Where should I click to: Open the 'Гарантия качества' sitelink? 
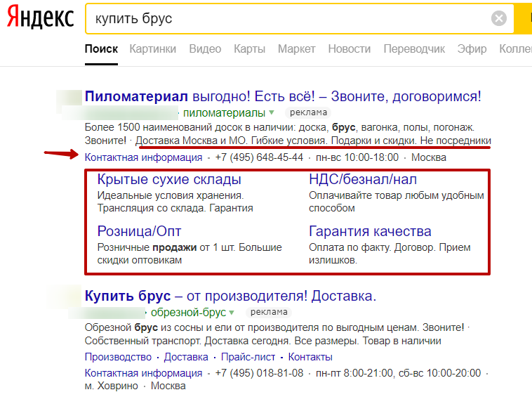pyautogui.click(x=370, y=231)
